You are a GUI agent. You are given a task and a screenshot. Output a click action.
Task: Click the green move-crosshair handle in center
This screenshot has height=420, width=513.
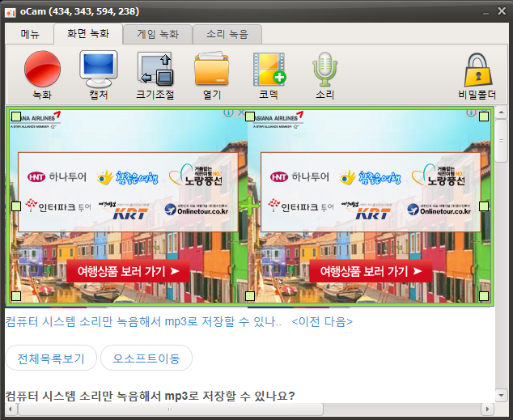click(x=249, y=206)
